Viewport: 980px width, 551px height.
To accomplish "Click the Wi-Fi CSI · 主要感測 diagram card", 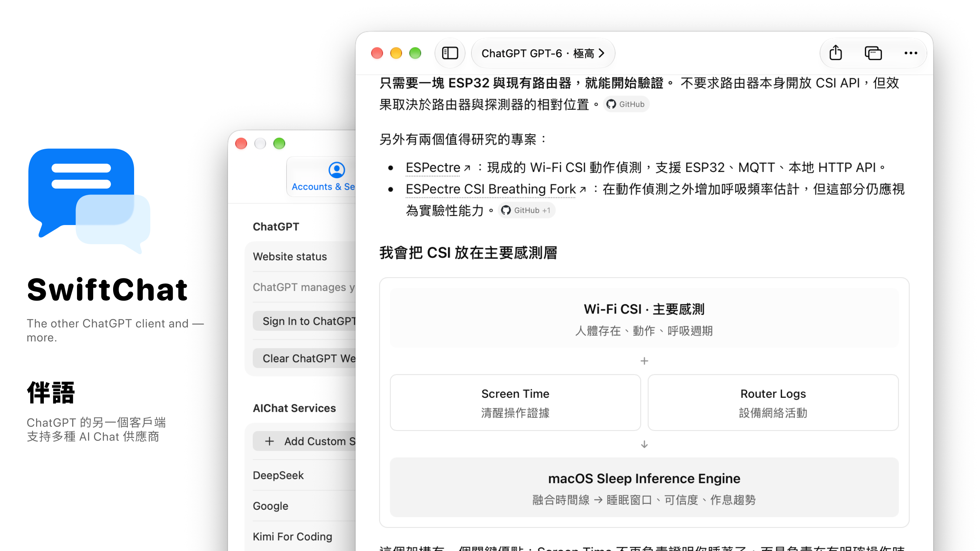I will pos(644,318).
